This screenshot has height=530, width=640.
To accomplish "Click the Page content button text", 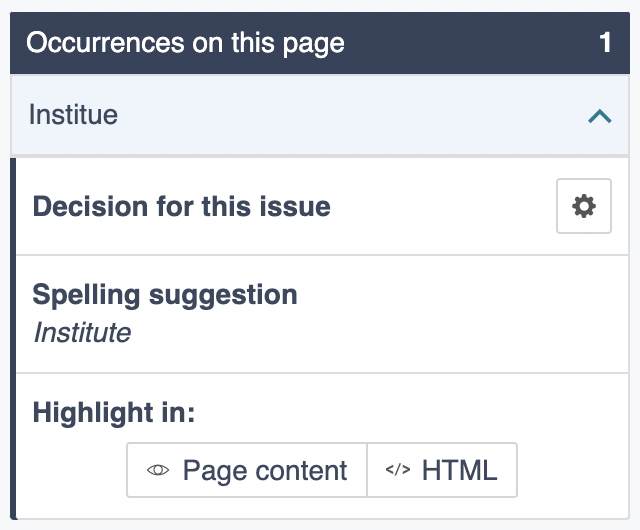I will 265,471.
